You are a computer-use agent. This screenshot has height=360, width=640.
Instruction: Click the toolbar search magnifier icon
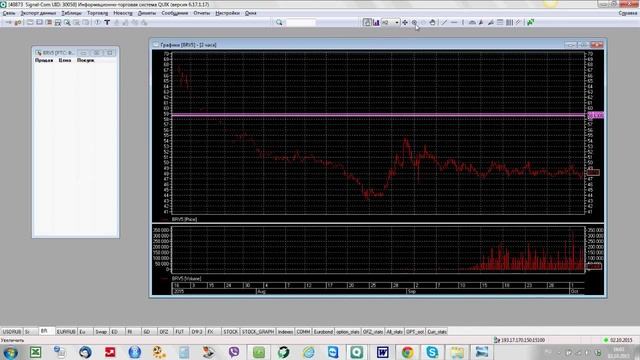[x=279, y=22]
